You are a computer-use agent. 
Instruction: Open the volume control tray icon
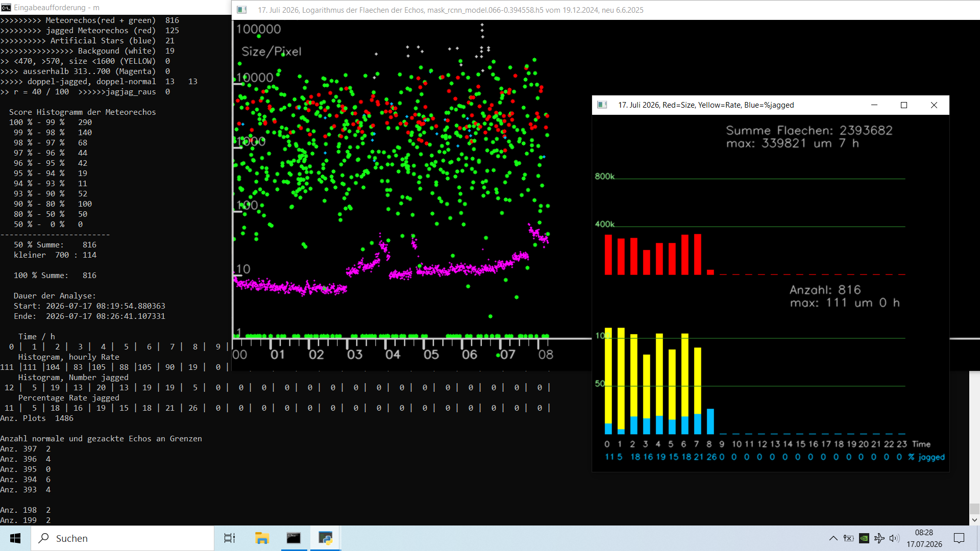(x=894, y=538)
